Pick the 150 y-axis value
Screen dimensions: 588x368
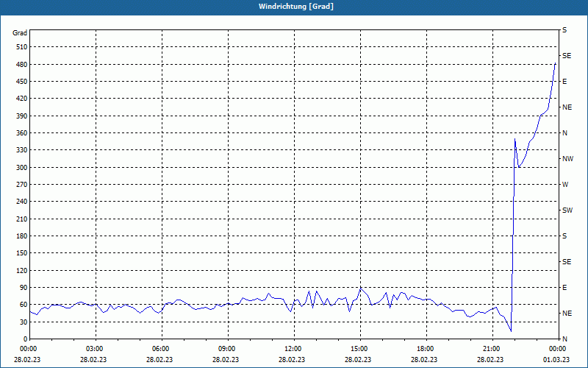tap(22, 252)
